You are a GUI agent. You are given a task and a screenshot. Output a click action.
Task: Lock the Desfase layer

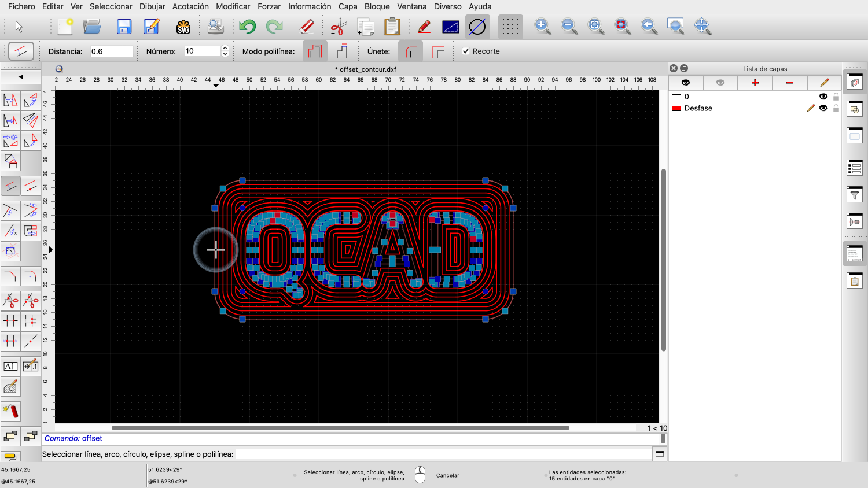[836, 108]
